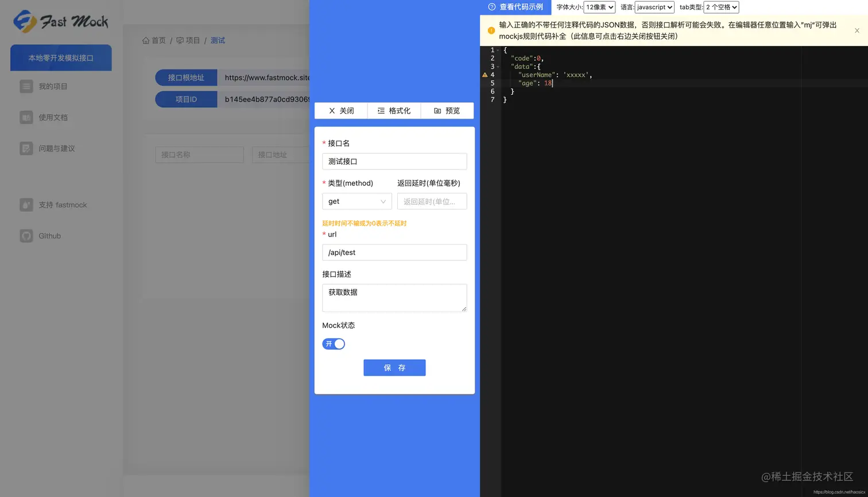Click the url field containing /api/test
868x497 pixels.
pyautogui.click(x=394, y=252)
